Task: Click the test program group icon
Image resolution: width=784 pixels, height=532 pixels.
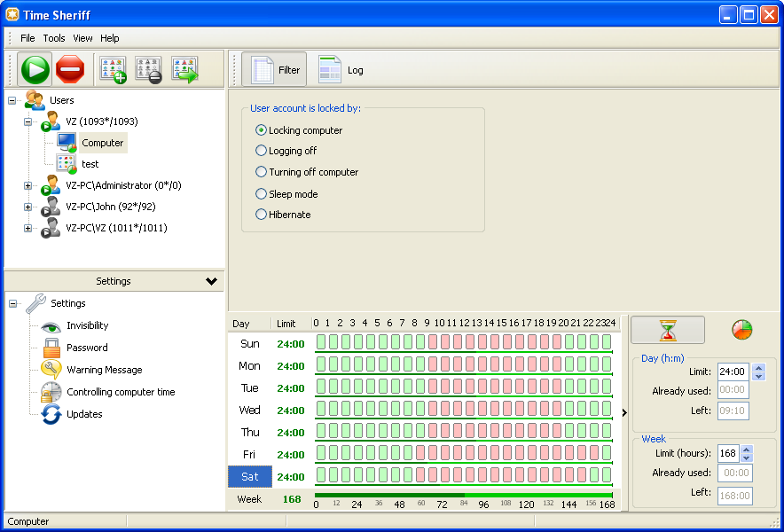Action: (66, 164)
